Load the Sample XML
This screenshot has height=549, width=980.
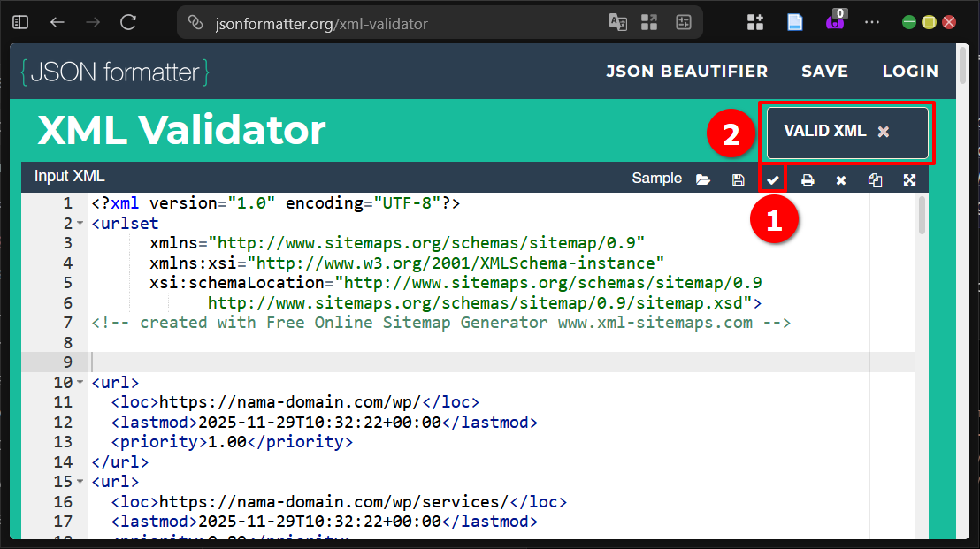(656, 178)
